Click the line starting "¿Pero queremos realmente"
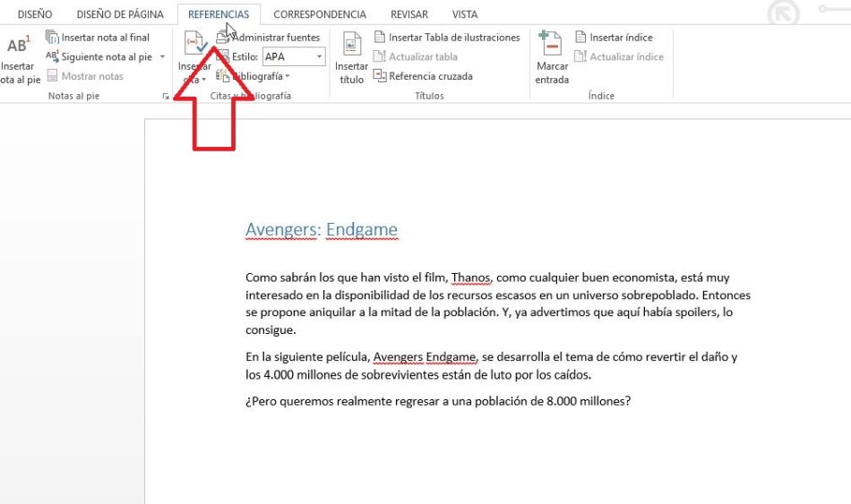 click(438, 401)
